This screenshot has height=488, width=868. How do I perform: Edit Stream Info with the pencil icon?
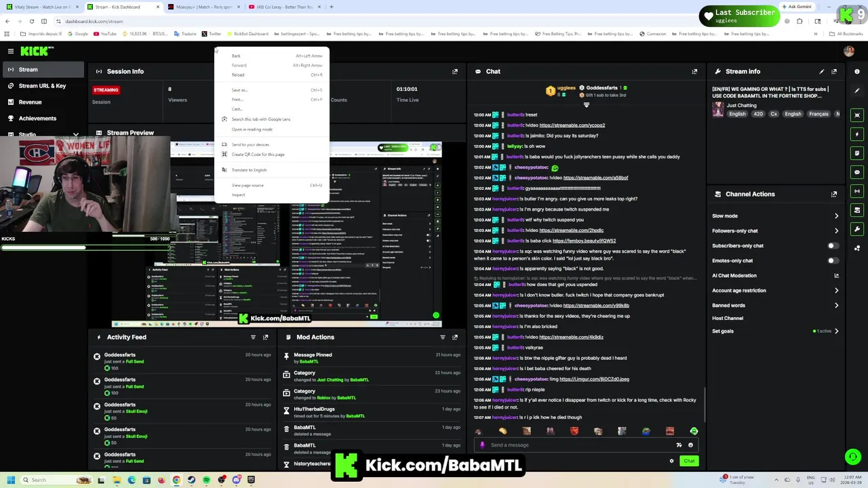[822, 71]
